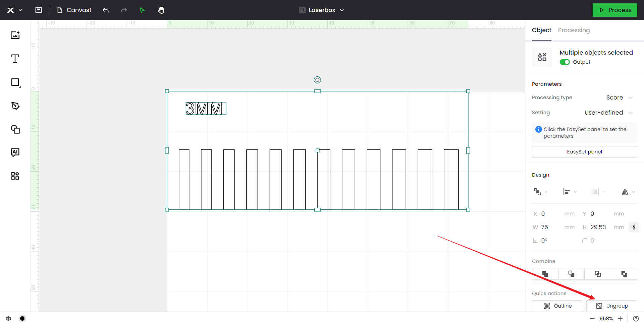Click the info icon beside EasySet hint
Screen dimensions: 644x325
(x=538, y=129)
